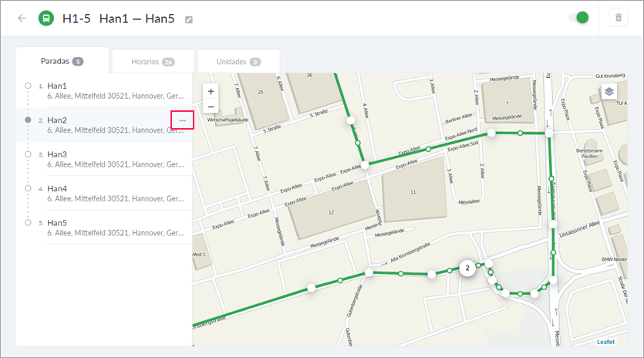Select the Han2 stop in list

coord(104,124)
